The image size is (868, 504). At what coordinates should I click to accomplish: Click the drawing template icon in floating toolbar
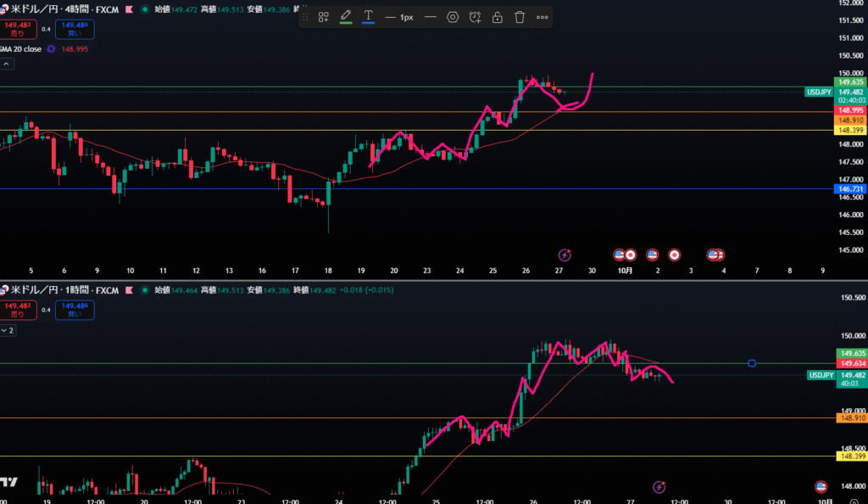click(x=324, y=17)
